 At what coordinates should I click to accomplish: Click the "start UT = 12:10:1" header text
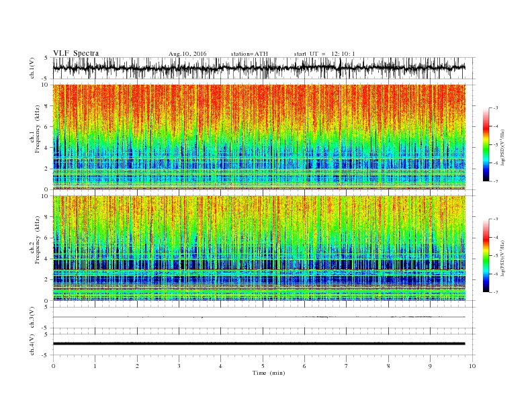pos(324,54)
